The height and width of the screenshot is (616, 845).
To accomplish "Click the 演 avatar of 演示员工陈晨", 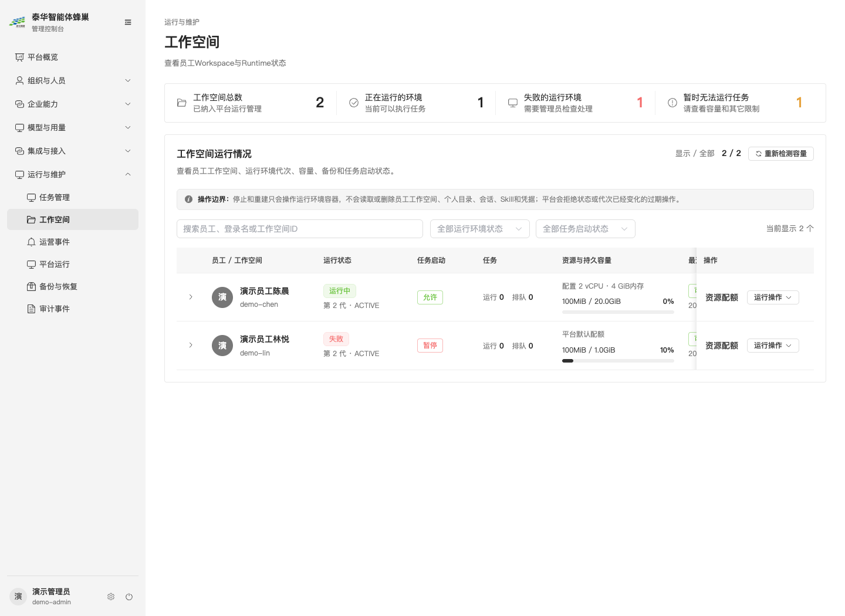I will tap(222, 297).
